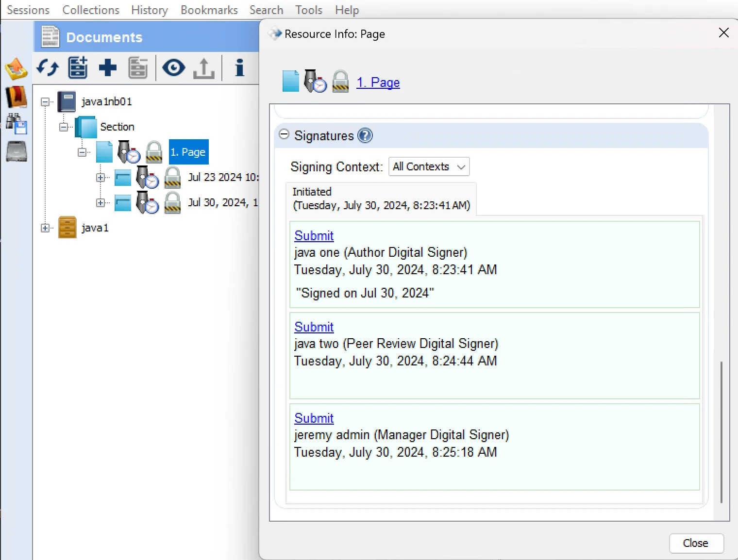Open the Signing Context dropdown
The height and width of the screenshot is (560, 738).
tap(429, 167)
